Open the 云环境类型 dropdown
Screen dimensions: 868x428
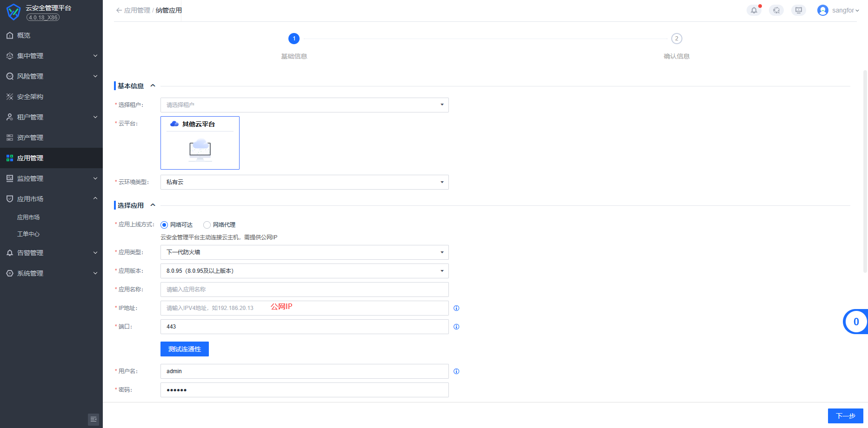tap(304, 182)
